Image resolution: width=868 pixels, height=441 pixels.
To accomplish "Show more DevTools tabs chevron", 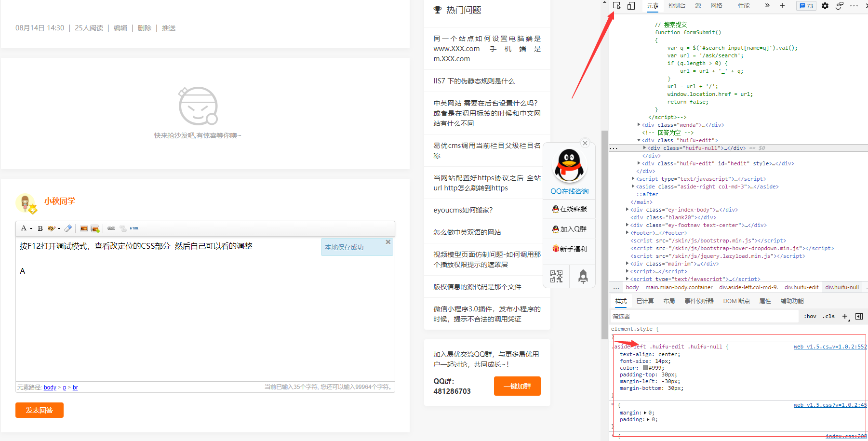I will (x=767, y=6).
